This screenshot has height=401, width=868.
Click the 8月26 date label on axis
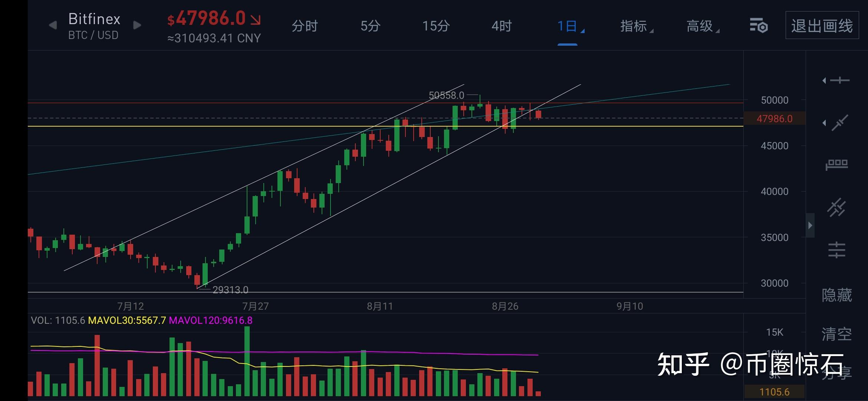click(505, 306)
